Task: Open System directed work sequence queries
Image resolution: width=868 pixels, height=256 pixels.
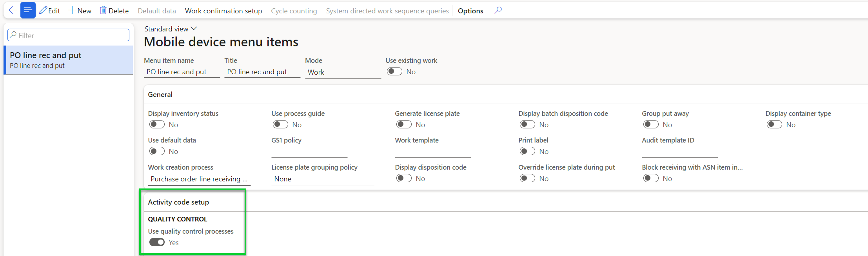Action: pyautogui.click(x=387, y=11)
